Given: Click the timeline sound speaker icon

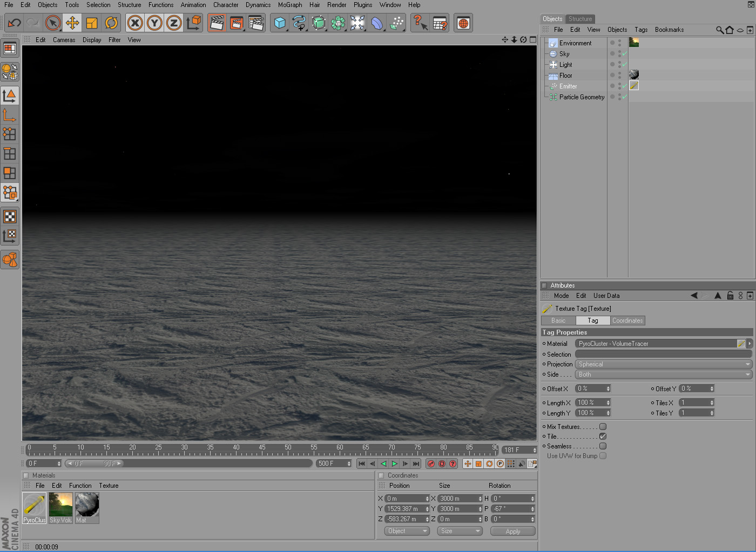Looking at the screenshot, I should (x=522, y=464).
